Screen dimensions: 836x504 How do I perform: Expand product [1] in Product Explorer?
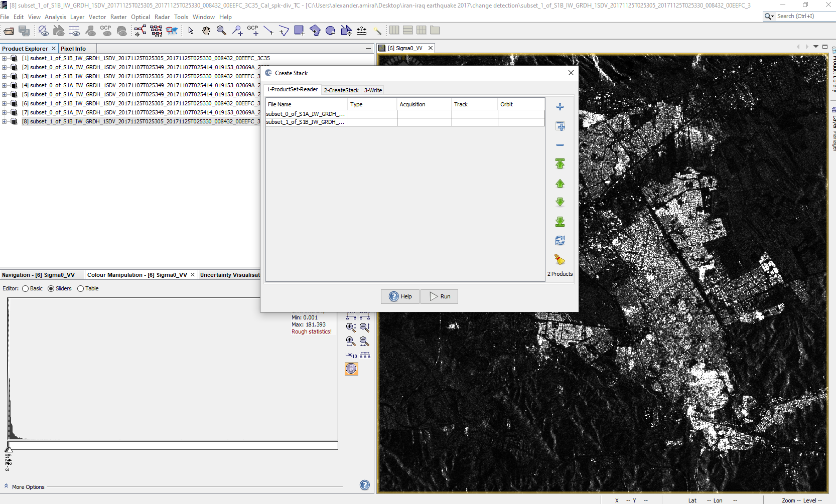pyautogui.click(x=5, y=58)
